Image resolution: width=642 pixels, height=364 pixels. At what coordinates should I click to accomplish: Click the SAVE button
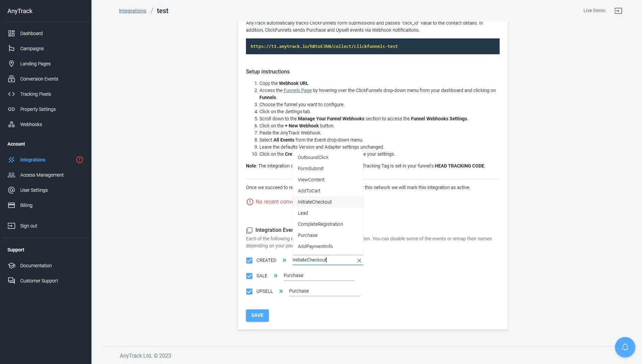click(257, 315)
